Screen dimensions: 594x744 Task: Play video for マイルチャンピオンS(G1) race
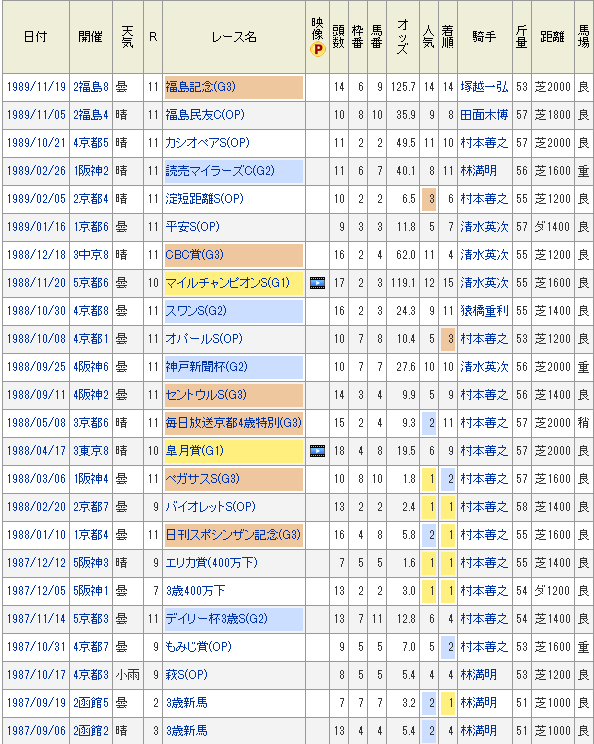tap(317, 283)
